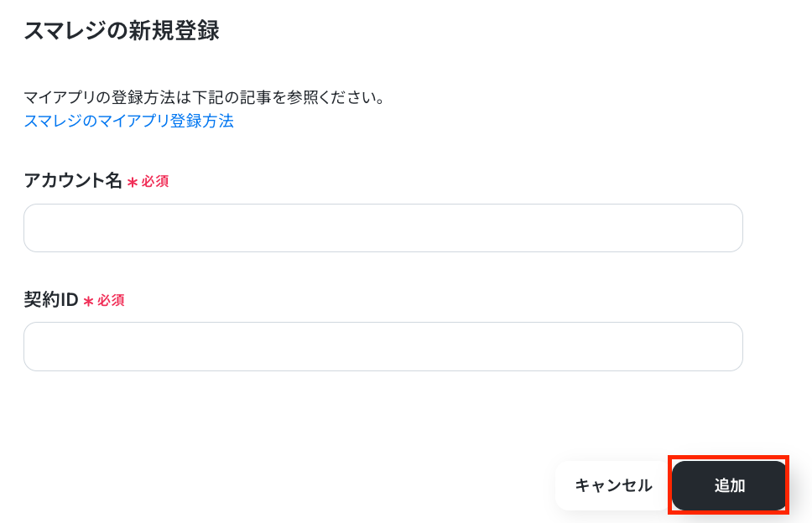Click the 必須 marker next to 契約ID

(x=111, y=300)
